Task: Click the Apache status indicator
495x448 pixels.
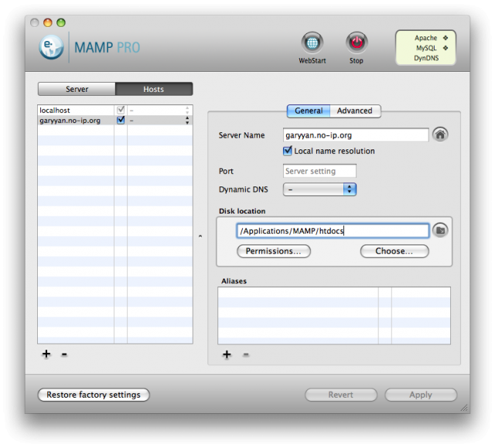Action: (445, 38)
